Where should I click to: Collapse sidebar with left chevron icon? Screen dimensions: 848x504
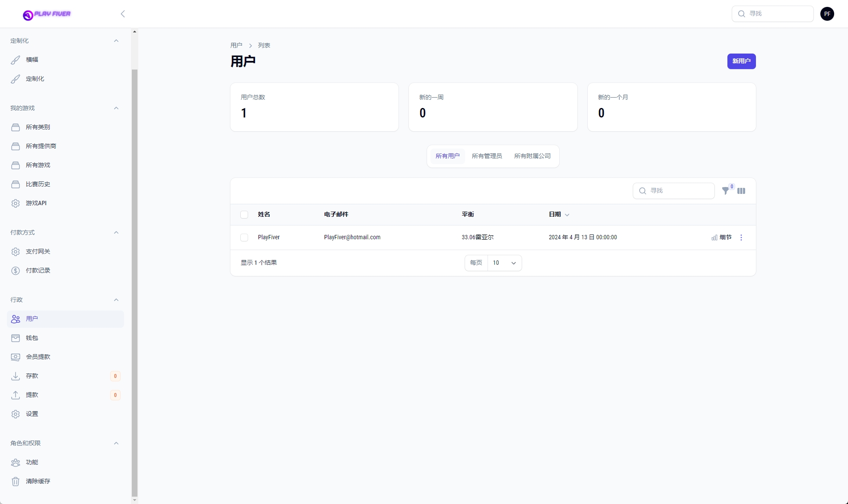[123, 14]
